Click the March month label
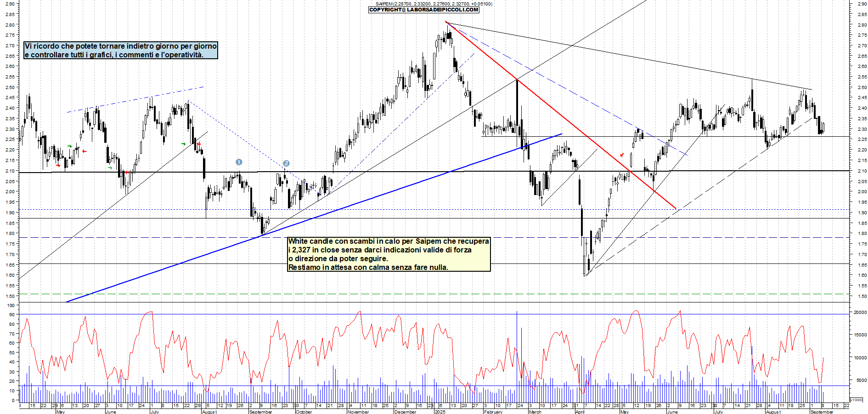The height and width of the screenshot is (414, 868). (x=535, y=412)
